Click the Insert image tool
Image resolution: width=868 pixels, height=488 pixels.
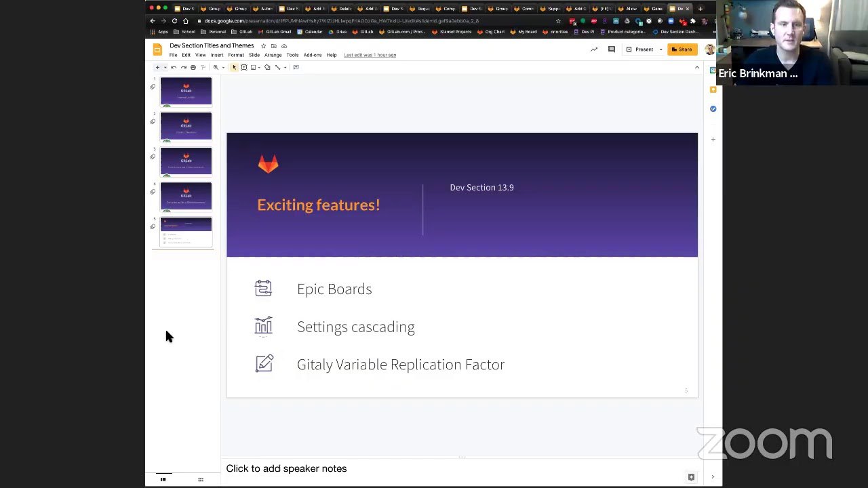tap(253, 67)
